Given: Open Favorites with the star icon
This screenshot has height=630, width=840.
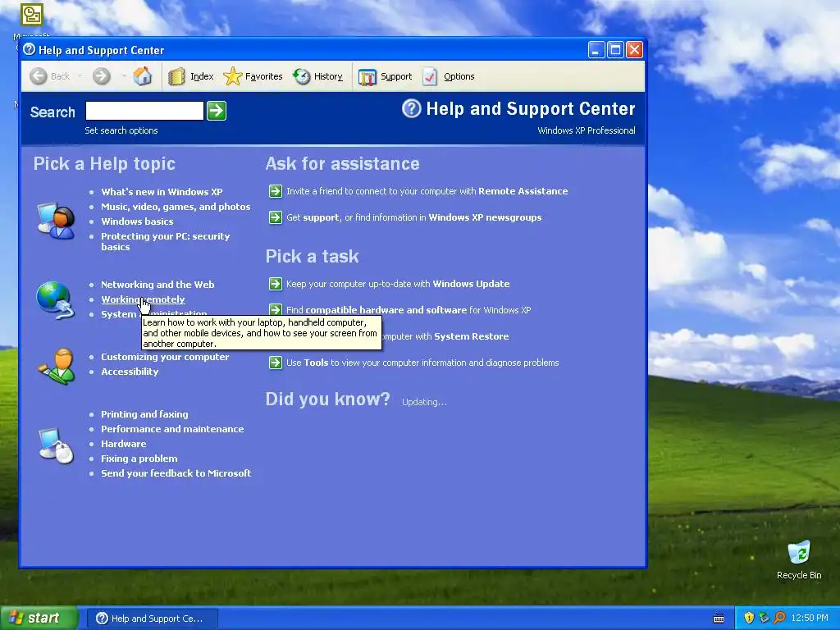Looking at the screenshot, I should point(253,76).
